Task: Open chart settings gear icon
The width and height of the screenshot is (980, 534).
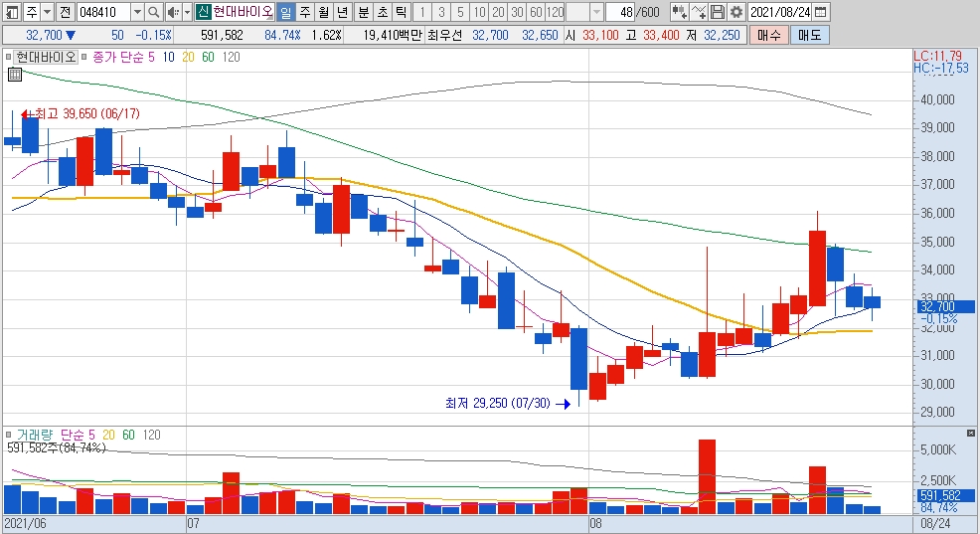Action: click(x=736, y=12)
